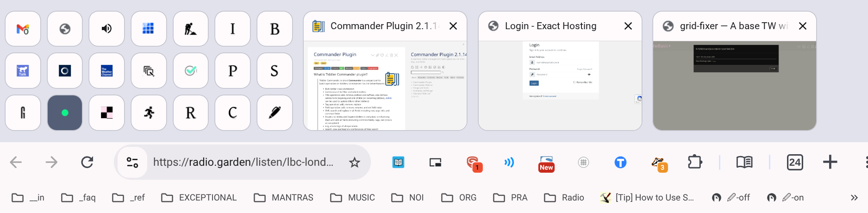Expand the MUSIC bookmarks folder
The height and width of the screenshot is (213, 868).
click(352, 198)
